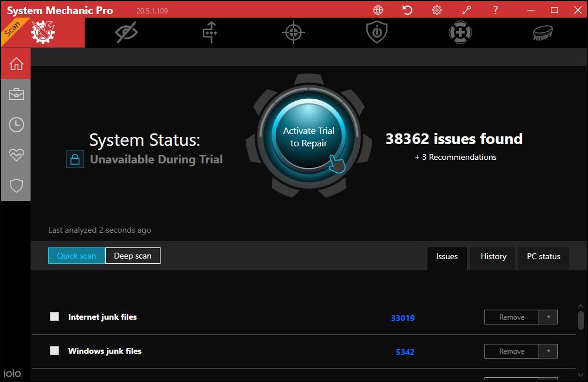Maximize the System Mechanic Pro window

pyautogui.click(x=554, y=10)
